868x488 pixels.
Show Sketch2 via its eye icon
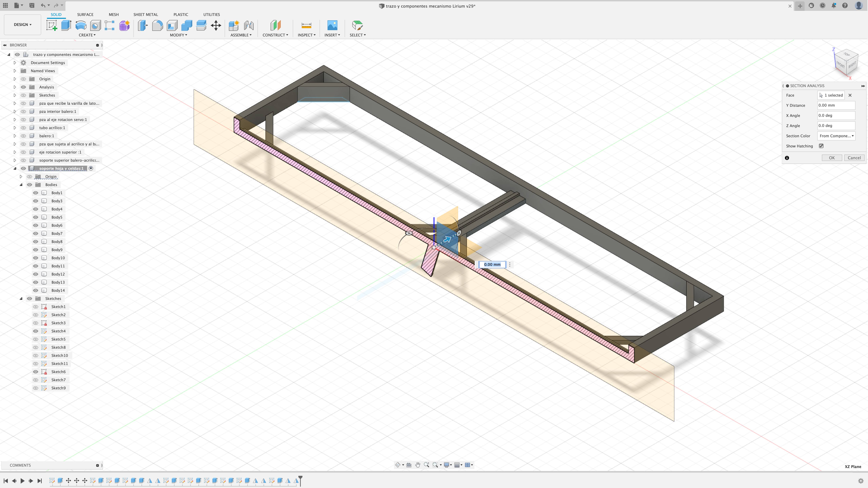pos(36,315)
